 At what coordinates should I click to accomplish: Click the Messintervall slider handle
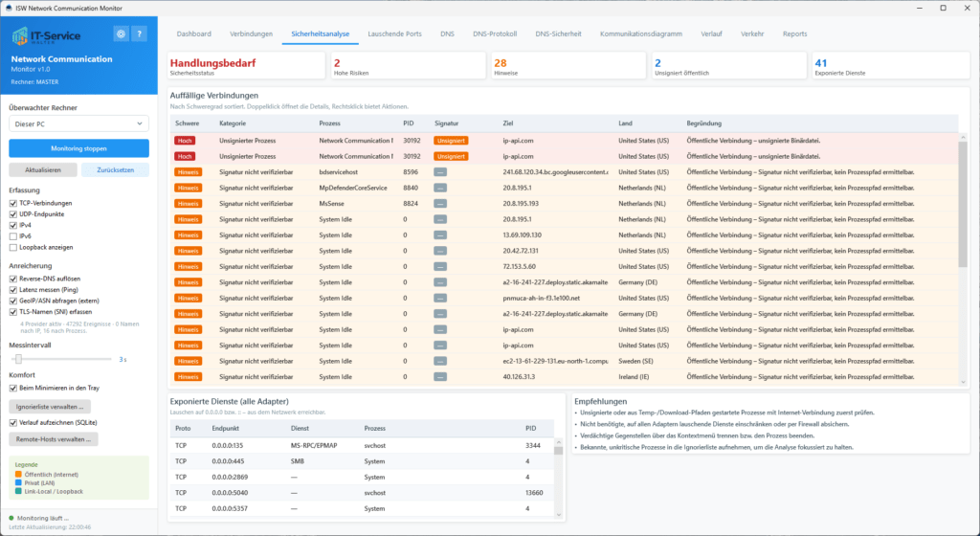tap(19, 359)
